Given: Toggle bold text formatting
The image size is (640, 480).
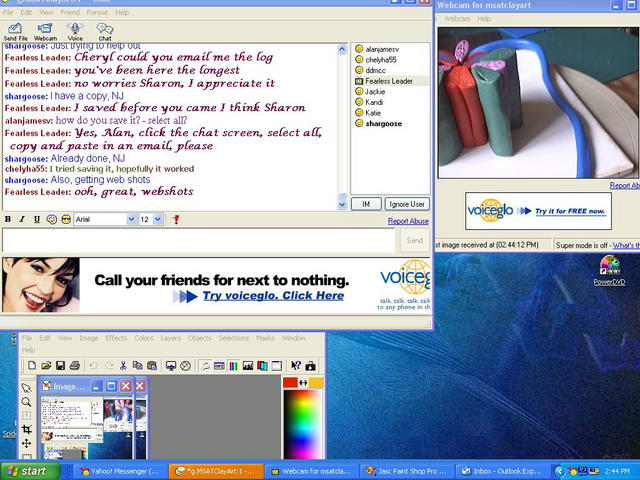Looking at the screenshot, I should pos(8,219).
